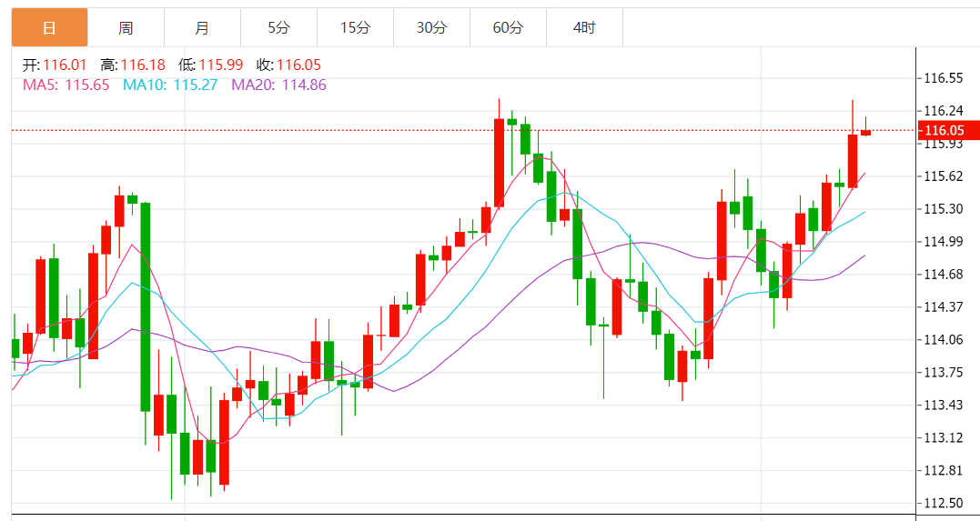The image size is (980, 521).
Task: Click the 115.62 price axis label
Action: pyautogui.click(x=943, y=176)
